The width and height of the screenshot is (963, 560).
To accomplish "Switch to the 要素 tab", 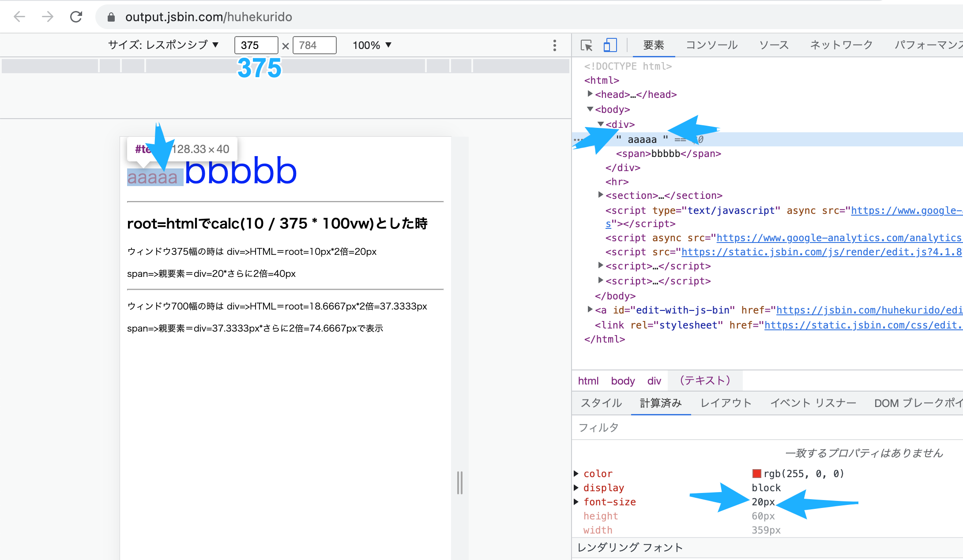I will [654, 45].
